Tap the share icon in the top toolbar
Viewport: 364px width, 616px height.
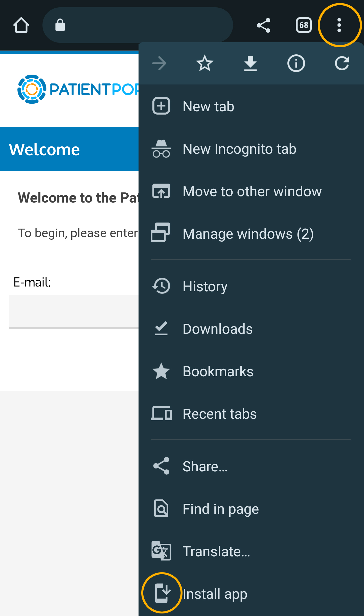point(263,25)
